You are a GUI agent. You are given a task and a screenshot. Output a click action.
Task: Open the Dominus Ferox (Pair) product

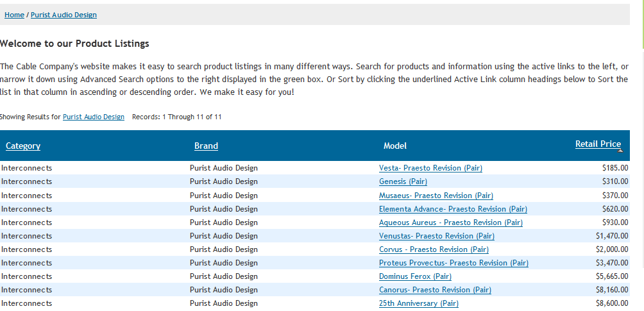pos(415,276)
